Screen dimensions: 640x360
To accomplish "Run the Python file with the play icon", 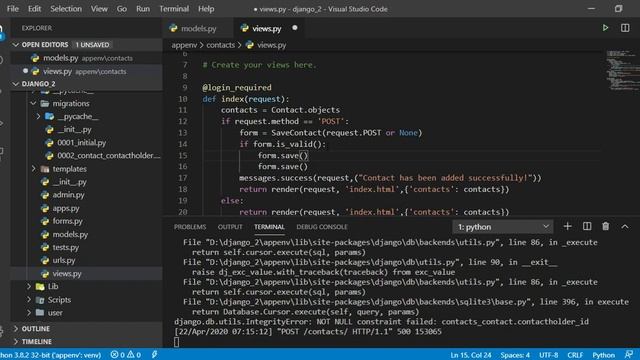I will coord(605,28).
